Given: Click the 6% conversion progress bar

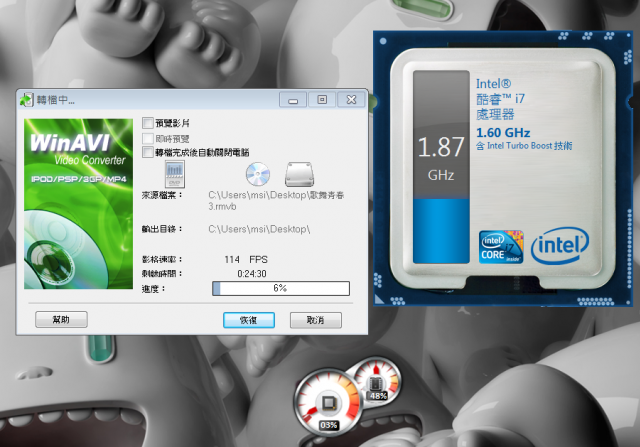Looking at the screenshot, I should coord(281,288).
